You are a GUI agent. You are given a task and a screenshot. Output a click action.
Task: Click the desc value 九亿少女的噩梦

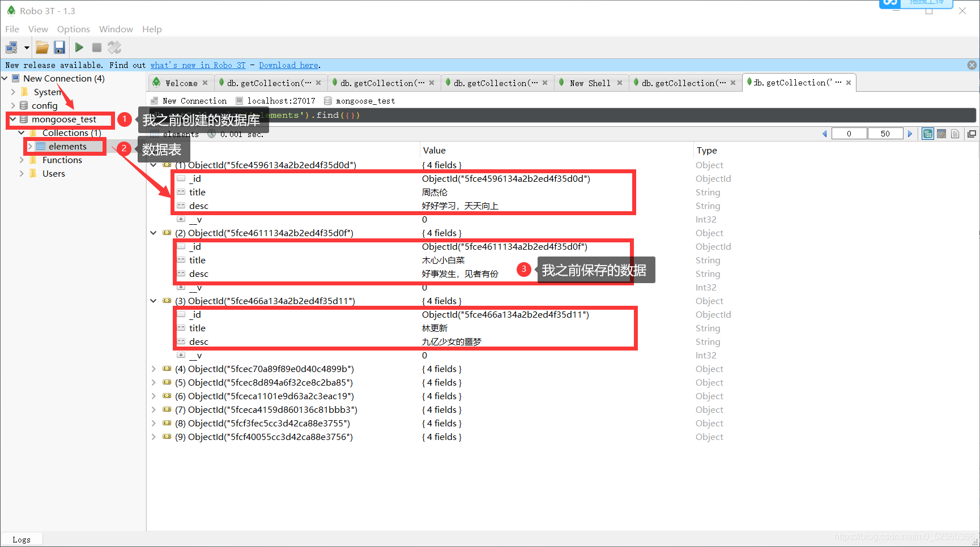coord(451,341)
